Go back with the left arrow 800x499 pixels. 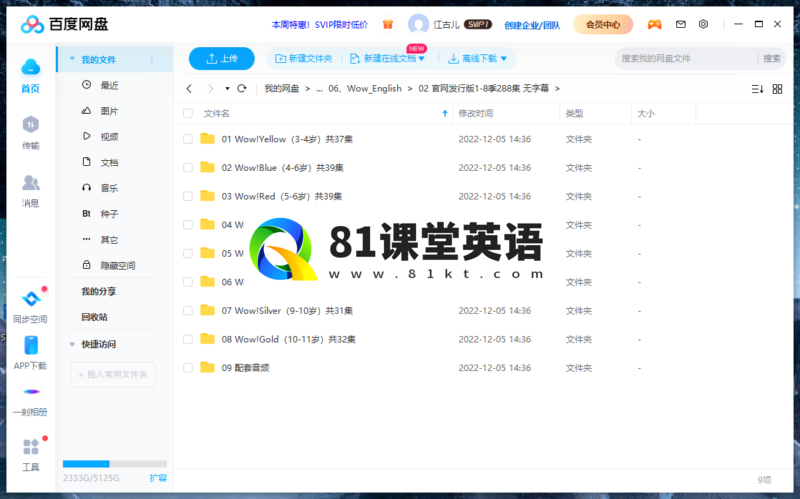coord(189,88)
